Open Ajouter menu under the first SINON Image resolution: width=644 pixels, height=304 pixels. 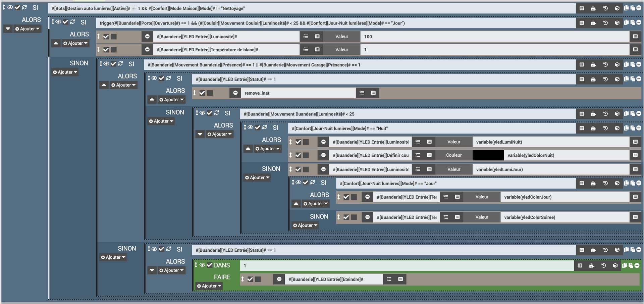(65, 72)
